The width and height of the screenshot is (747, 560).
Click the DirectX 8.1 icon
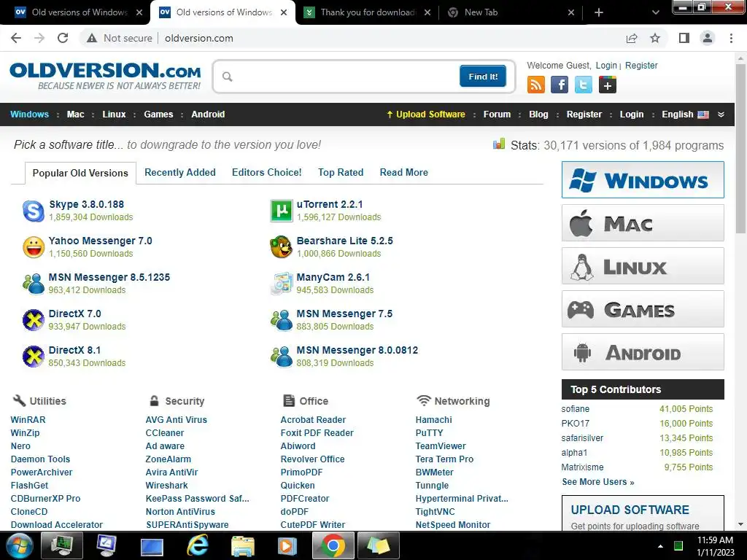[x=34, y=357]
